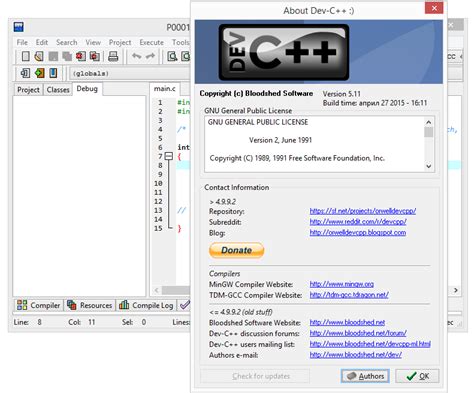Click the license text scroll up arrow
This screenshot has width=474, height=393.
pos(429,122)
